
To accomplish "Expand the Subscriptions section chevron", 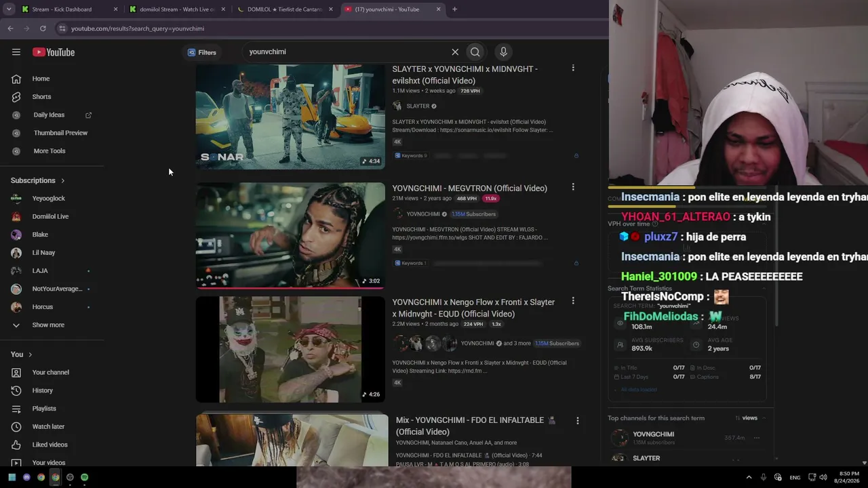I will pos(63,181).
